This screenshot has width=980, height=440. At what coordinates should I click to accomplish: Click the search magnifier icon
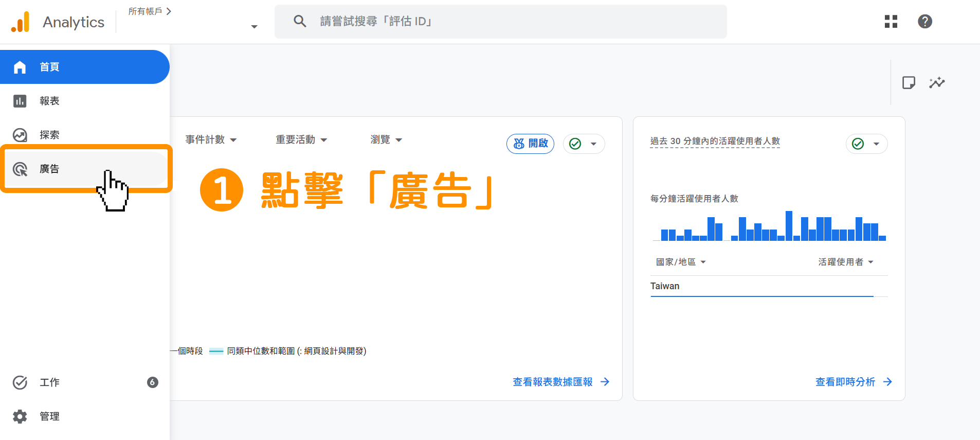pos(300,21)
